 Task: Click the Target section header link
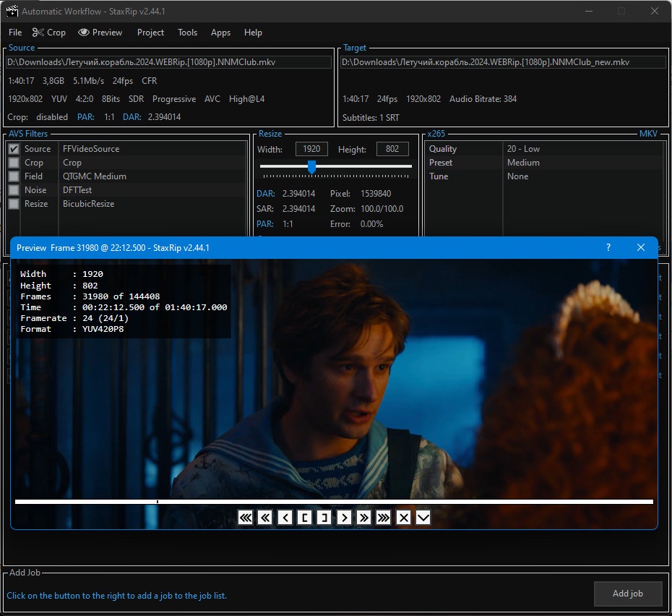[355, 48]
